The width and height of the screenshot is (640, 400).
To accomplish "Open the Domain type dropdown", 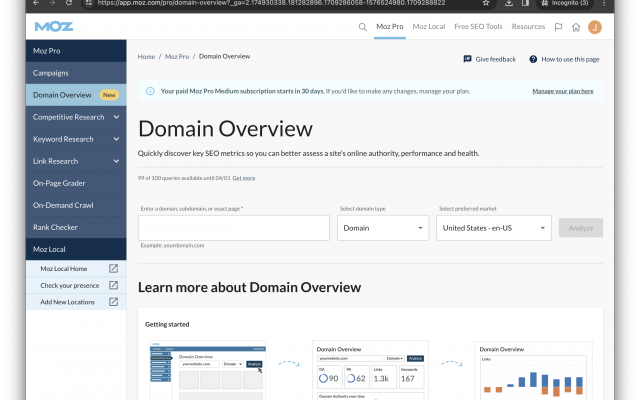I will pyautogui.click(x=383, y=228).
